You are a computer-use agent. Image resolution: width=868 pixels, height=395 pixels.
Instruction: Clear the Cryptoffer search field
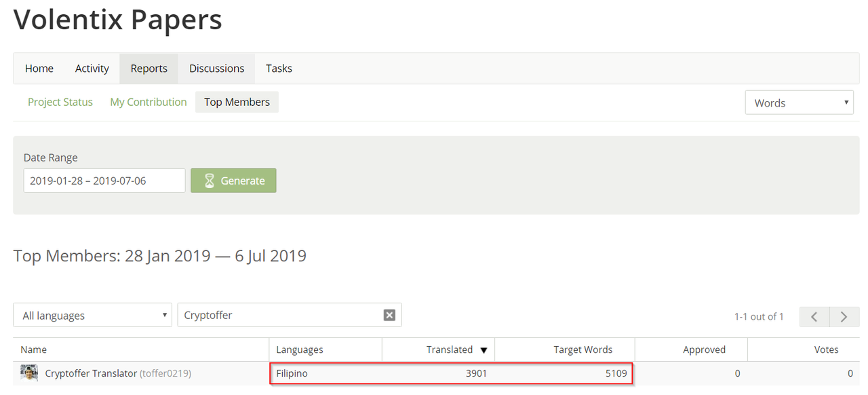point(389,315)
